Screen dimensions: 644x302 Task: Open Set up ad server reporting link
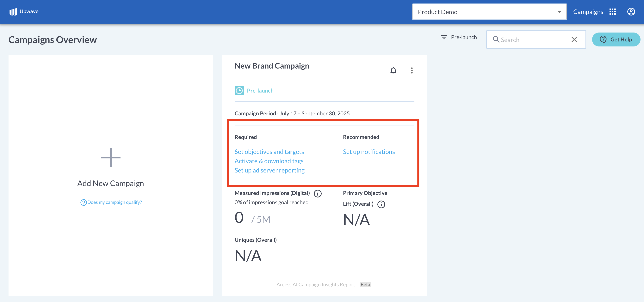[269, 170]
